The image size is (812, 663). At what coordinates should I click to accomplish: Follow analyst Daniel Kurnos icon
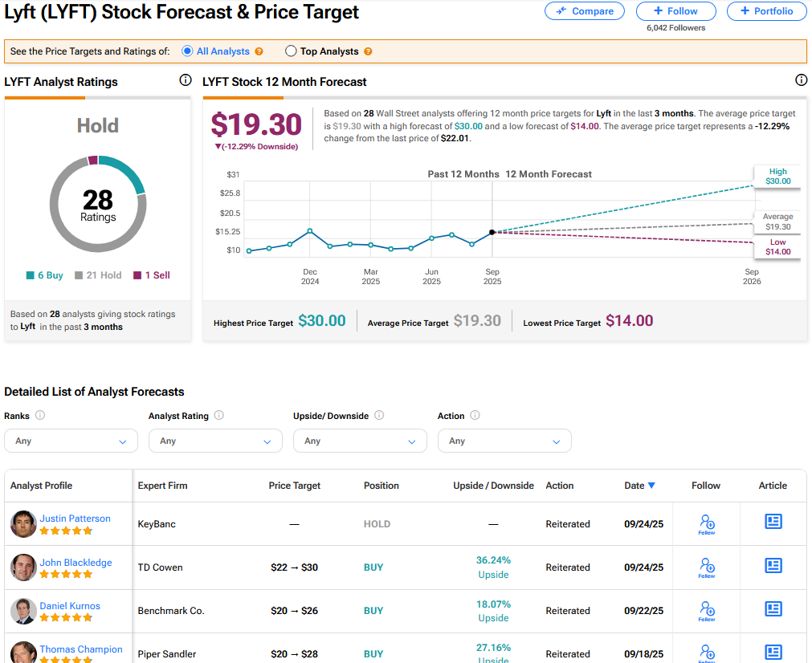pyautogui.click(x=707, y=611)
